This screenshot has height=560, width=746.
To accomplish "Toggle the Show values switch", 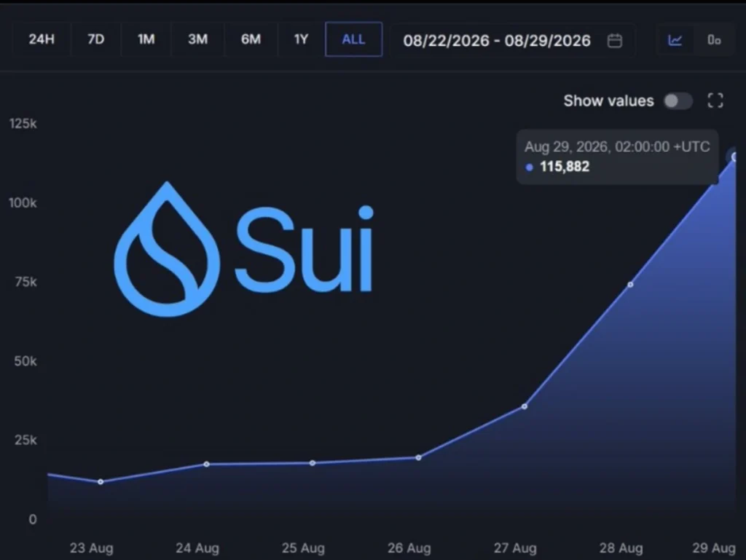I will (x=678, y=100).
